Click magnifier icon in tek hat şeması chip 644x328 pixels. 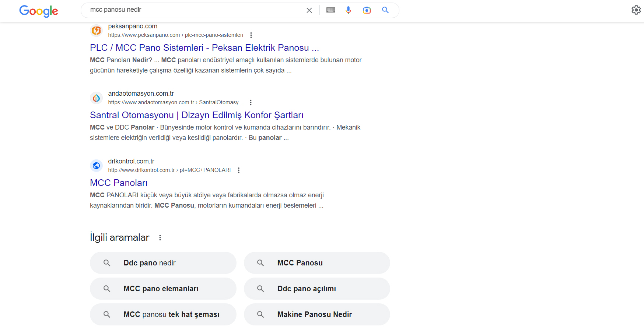[x=107, y=314]
